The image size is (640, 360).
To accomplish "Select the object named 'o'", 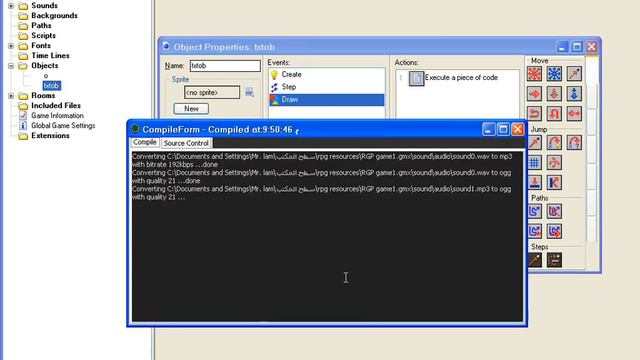I will pos(46,76).
